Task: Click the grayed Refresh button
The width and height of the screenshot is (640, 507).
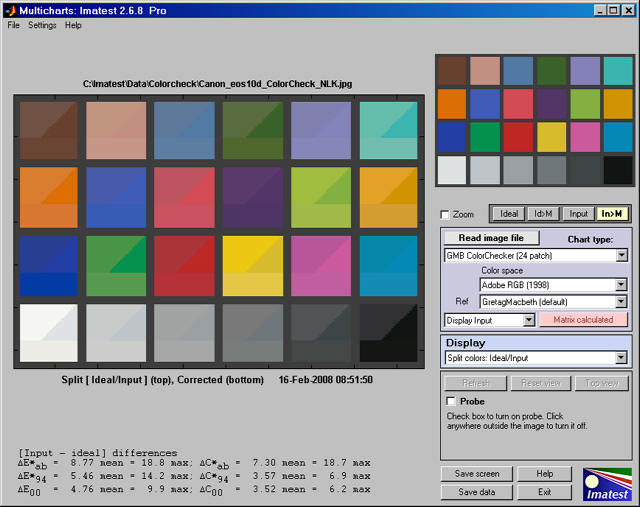Action: (x=476, y=383)
